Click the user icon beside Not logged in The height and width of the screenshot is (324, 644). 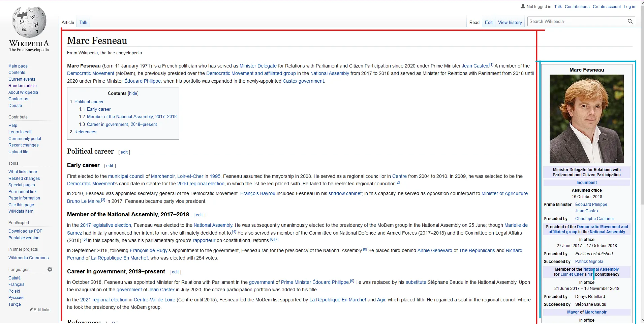523,6
